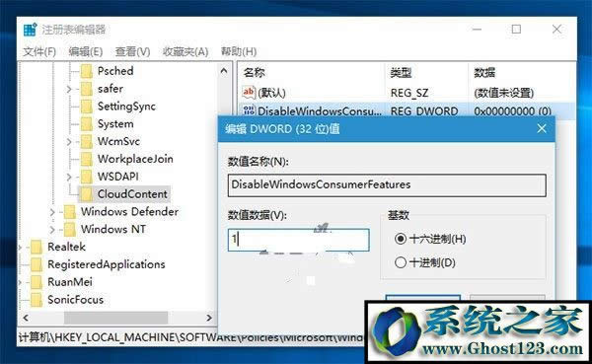Close the 编辑 DWORD dialog
592x364 pixels.
click(542, 129)
